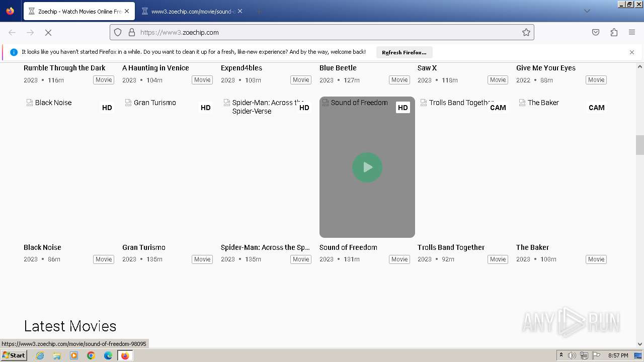Select the Firefox taskbar button
The height and width of the screenshot is (362, 644).
pos(125,355)
